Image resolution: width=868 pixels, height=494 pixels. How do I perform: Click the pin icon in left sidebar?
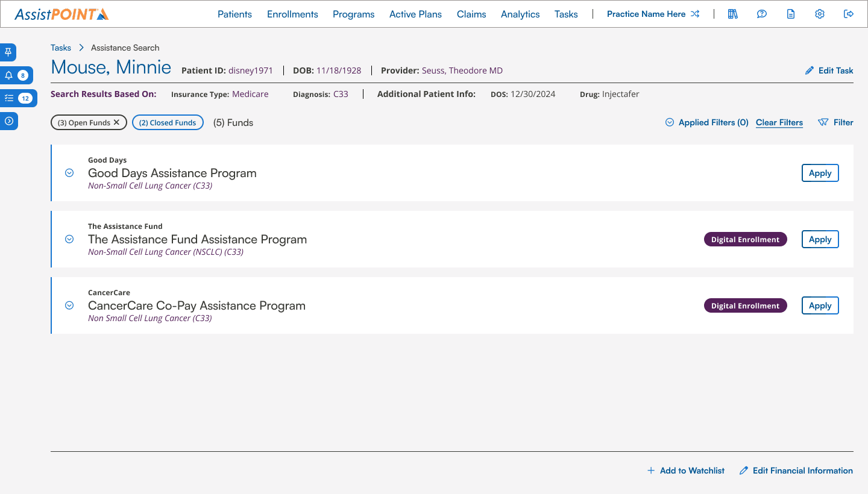coord(8,52)
